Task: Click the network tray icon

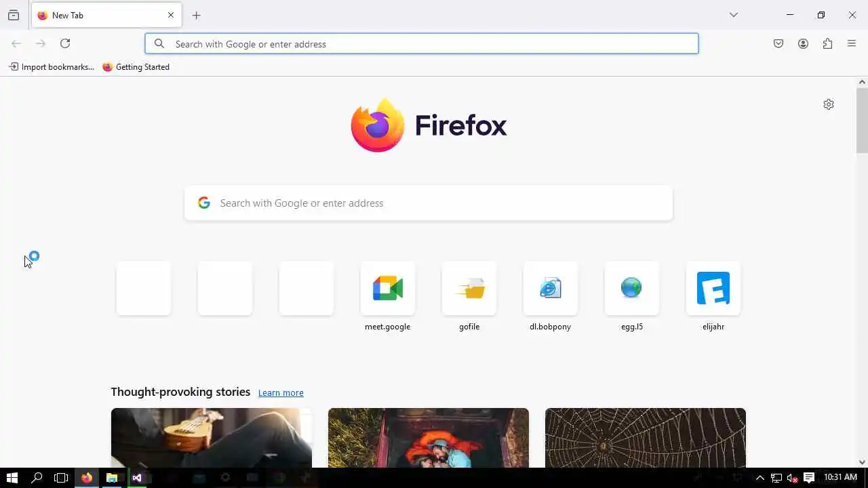Action: (x=776, y=478)
